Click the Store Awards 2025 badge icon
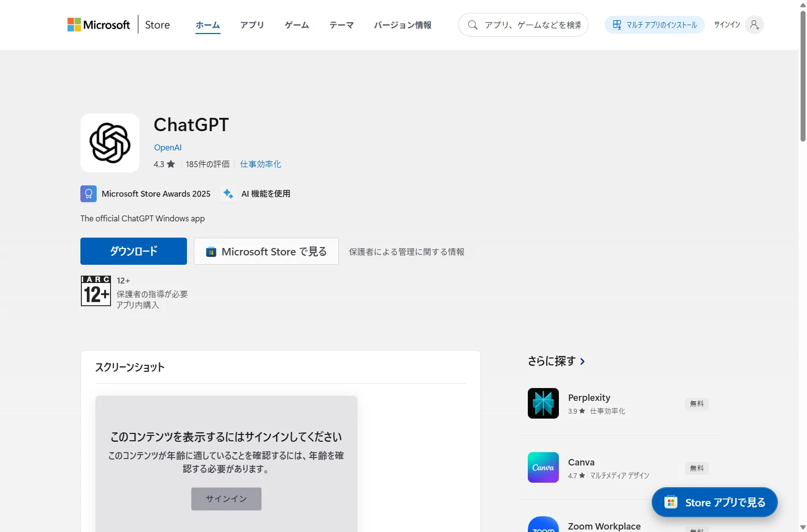This screenshot has width=807, height=532. 88,194
